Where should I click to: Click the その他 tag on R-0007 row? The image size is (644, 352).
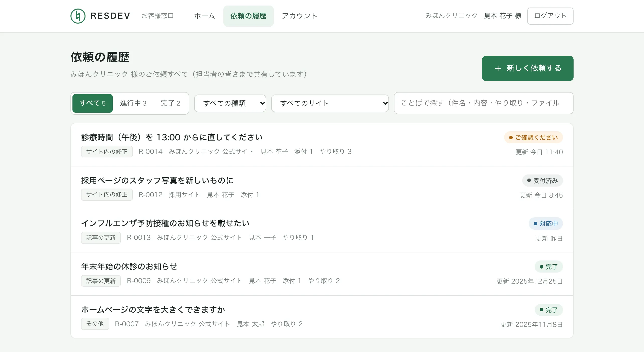click(x=95, y=324)
